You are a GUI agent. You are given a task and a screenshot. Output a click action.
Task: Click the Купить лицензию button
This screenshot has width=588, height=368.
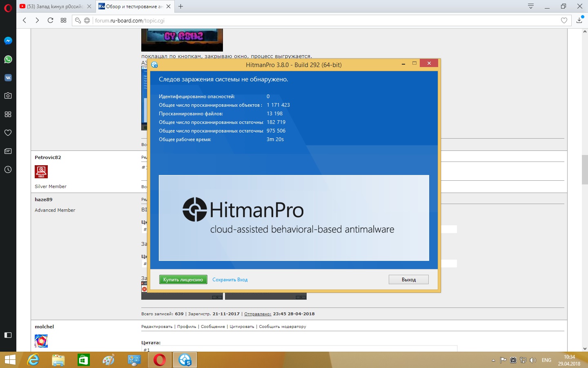[183, 280]
